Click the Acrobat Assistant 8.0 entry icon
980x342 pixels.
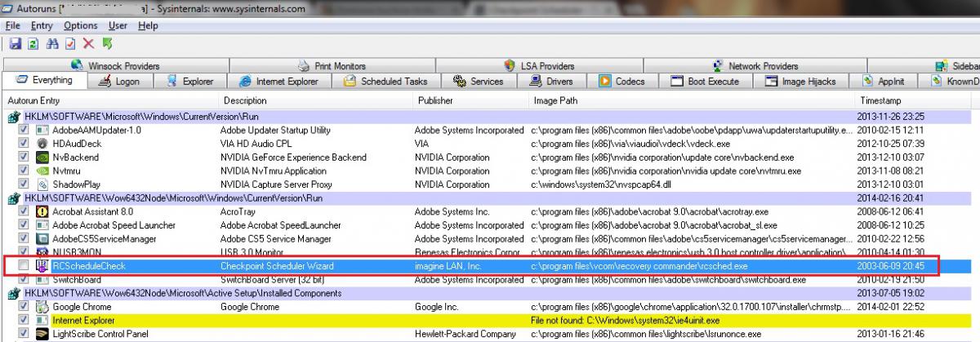point(43,211)
